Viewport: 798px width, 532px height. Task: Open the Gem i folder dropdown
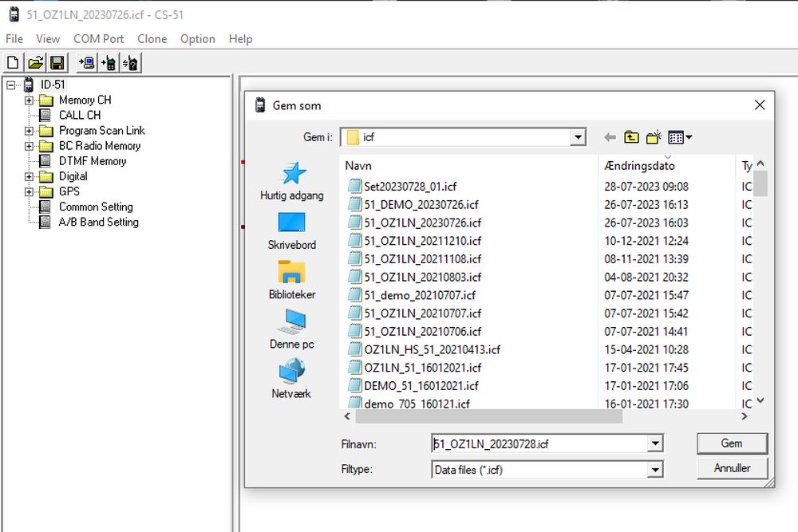pyautogui.click(x=578, y=137)
